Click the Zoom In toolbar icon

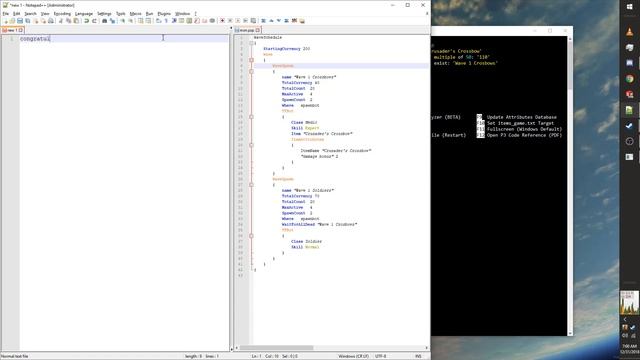tap(122, 20)
